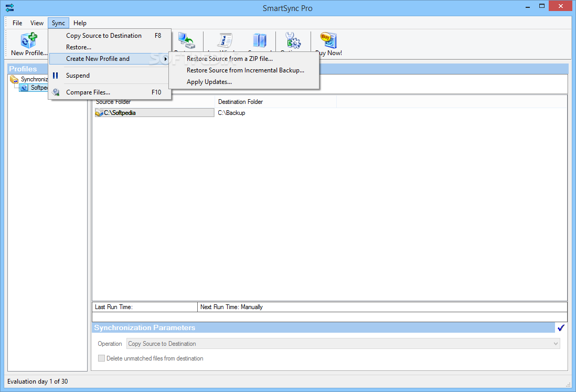The height and width of the screenshot is (392, 576).
Task: Click the blue columns toolbar icon
Action: [x=260, y=40]
